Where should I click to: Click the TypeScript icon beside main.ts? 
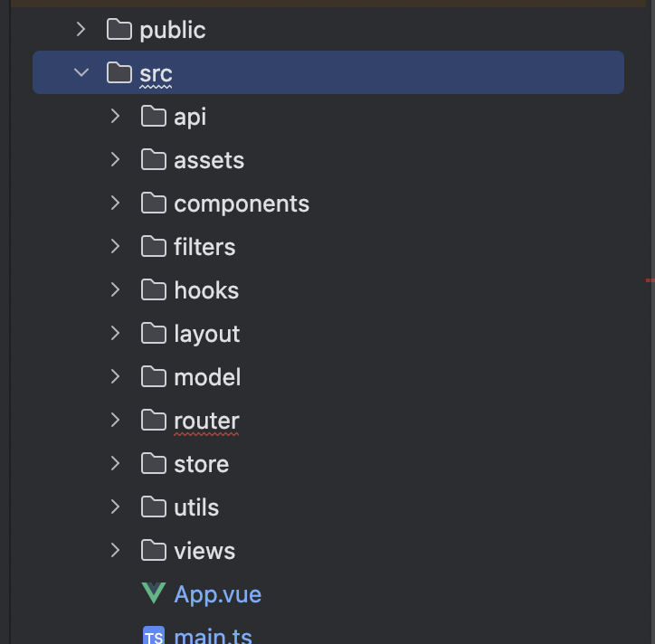pyautogui.click(x=154, y=635)
